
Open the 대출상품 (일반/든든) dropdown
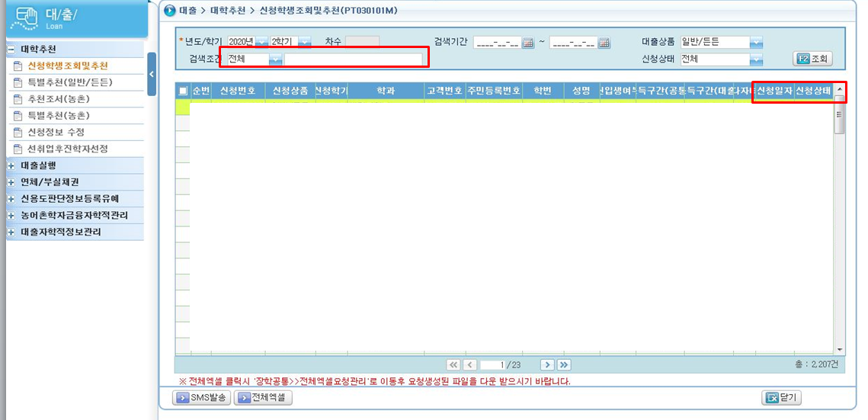point(755,43)
